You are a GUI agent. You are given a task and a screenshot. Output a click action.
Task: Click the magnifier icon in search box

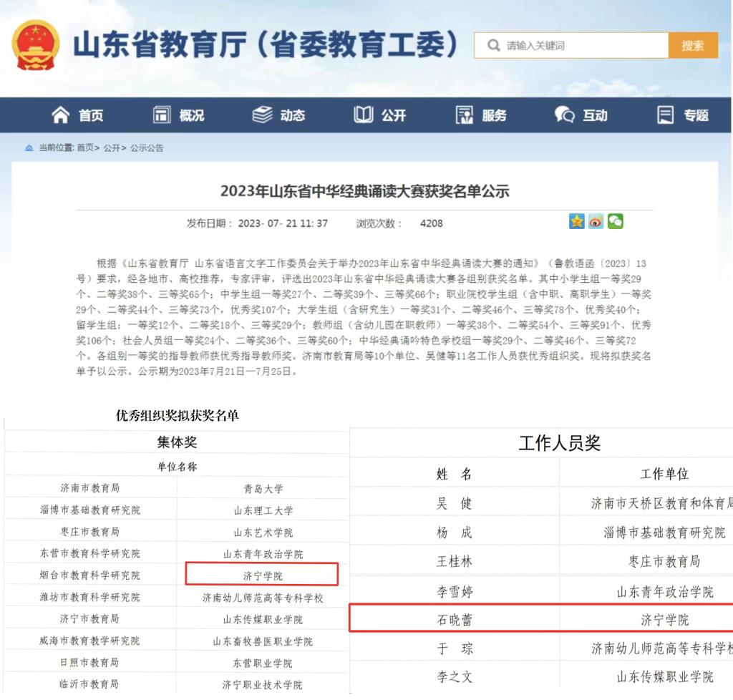coord(493,46)
